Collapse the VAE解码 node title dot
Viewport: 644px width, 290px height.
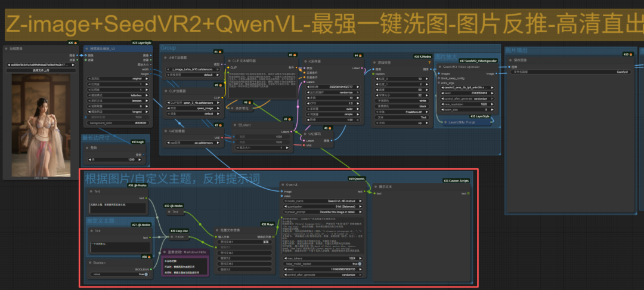tap(305, 134)
